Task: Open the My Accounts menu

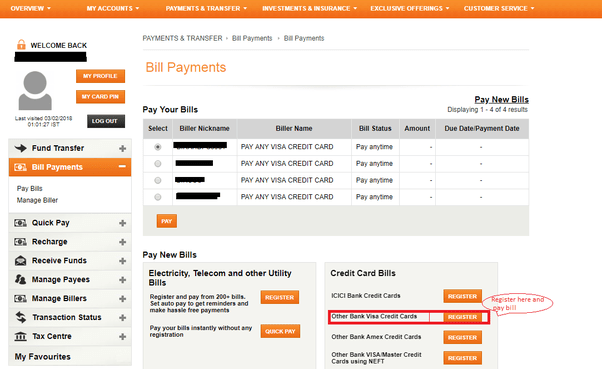Action: [x=112, y=8]
